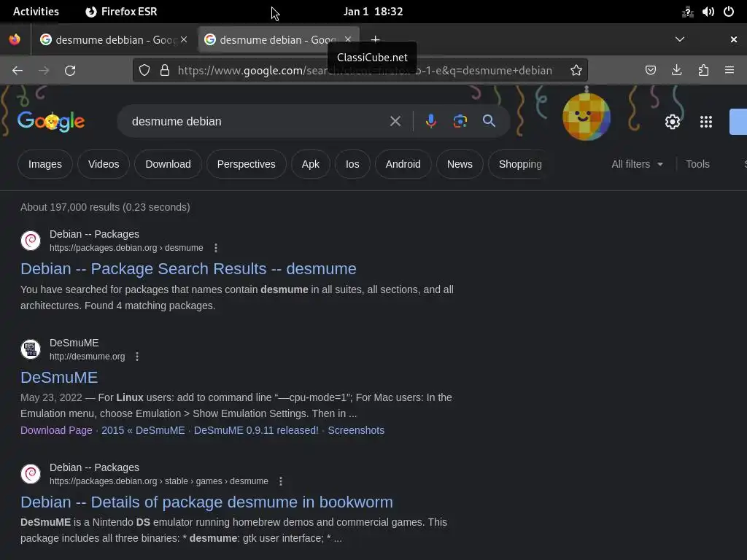Show the downloads panel icon

(676, 71)
